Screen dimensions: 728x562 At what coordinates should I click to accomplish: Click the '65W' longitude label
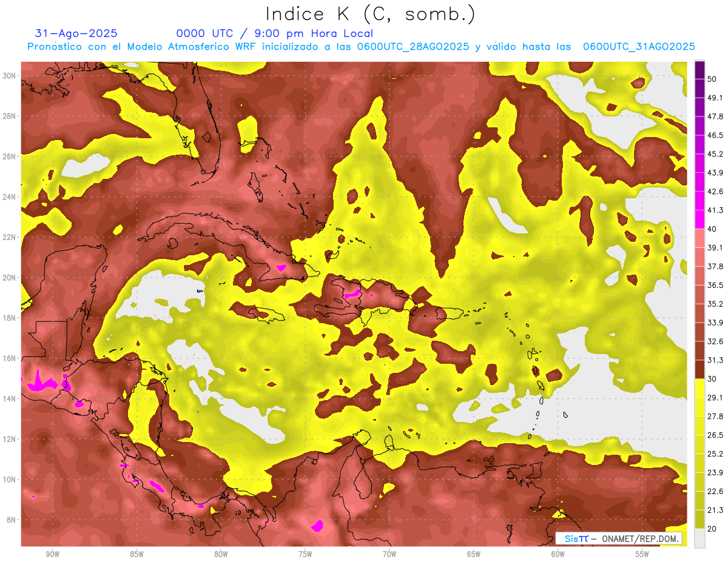tap(474, 554)
